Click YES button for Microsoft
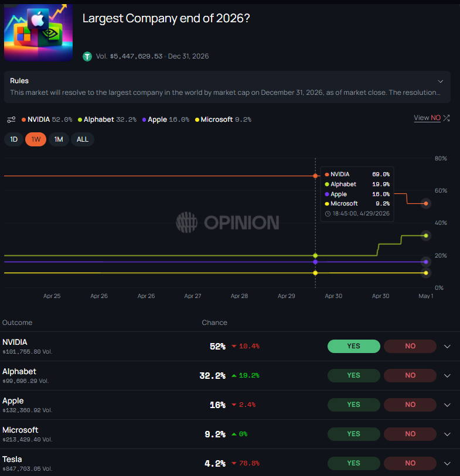 click(x=354, y=434)
